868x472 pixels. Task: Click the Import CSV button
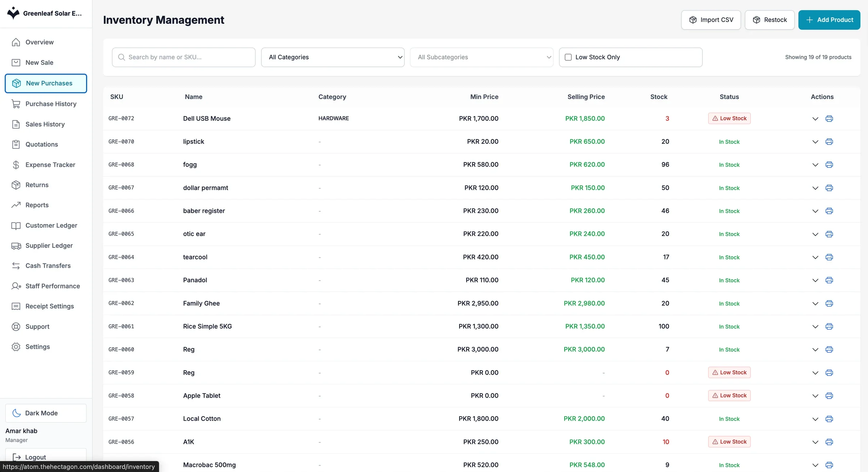pos(711,20)
